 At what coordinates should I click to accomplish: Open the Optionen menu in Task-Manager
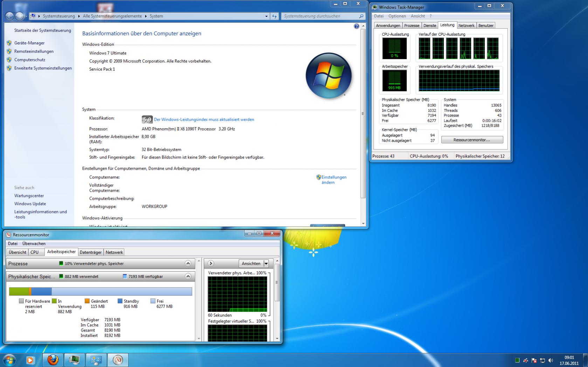tap(397, 16)
